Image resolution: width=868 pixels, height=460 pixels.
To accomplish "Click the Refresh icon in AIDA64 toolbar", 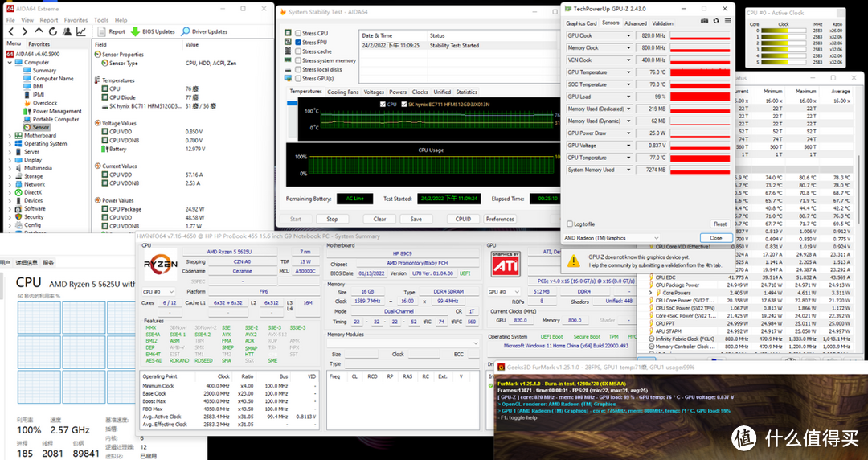I will 52,31.
